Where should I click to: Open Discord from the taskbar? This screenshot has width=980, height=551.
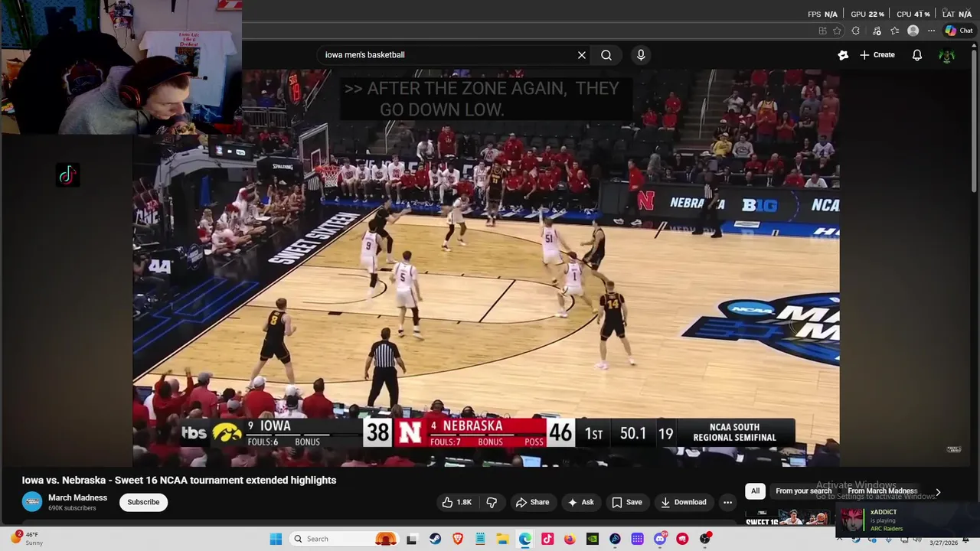pyautogui.click(x=660, y=539)
